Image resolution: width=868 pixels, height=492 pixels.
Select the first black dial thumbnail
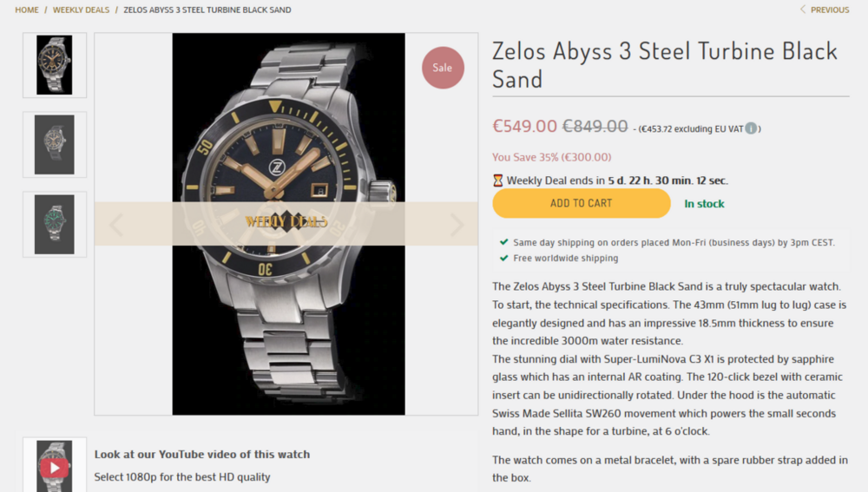point(55,65)
